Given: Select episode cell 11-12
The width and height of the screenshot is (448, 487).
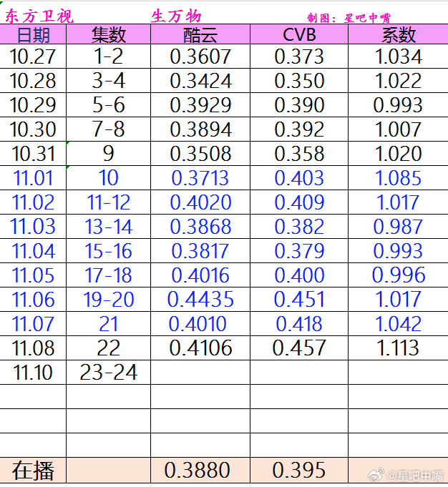Looking at the screenshot, I should click(108, 202).
